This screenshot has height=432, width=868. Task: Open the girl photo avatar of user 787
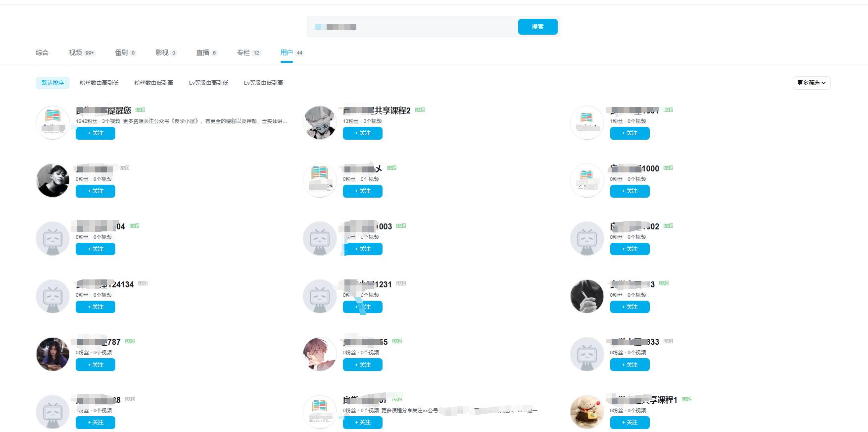coord(52,354)
